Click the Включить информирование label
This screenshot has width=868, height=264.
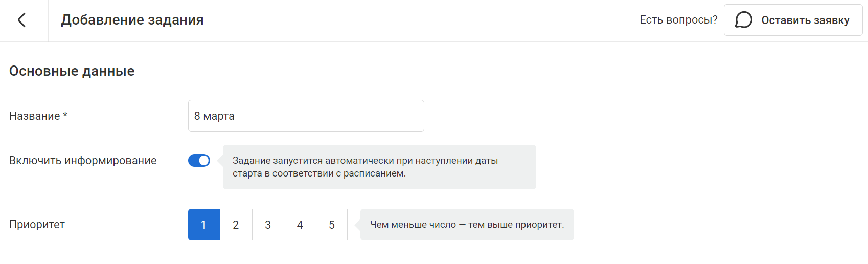pos(83,161)
